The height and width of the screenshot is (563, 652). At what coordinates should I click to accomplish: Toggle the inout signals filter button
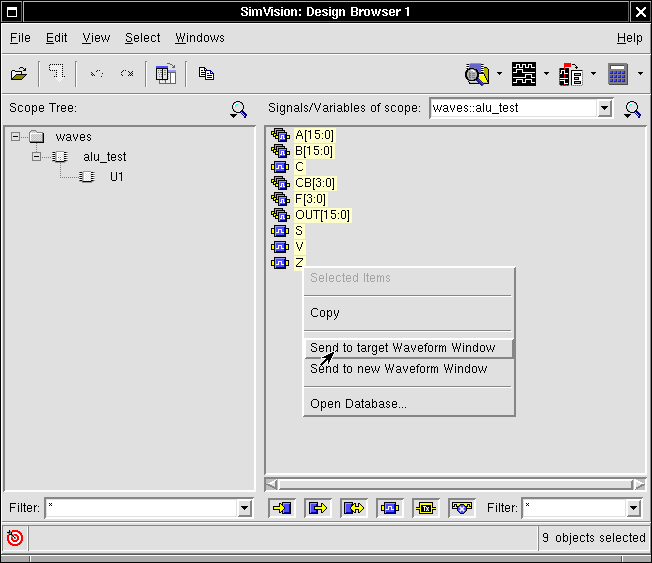click(354, 508)
